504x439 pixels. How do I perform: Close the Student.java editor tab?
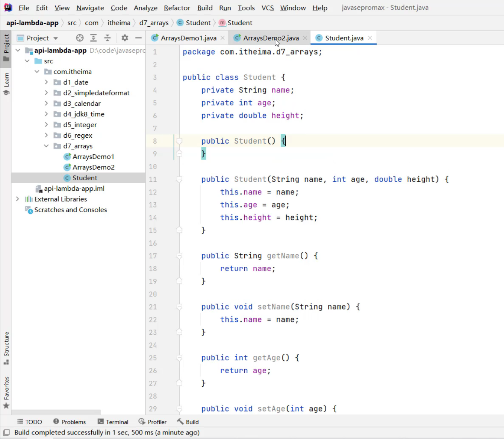370,38
